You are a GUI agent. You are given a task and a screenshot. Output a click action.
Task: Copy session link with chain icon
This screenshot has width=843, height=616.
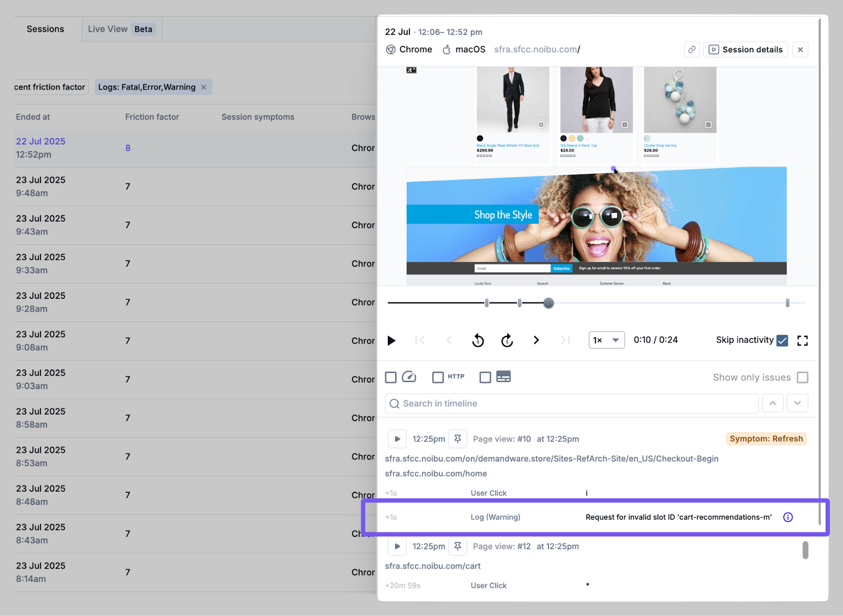coord(692,50)
